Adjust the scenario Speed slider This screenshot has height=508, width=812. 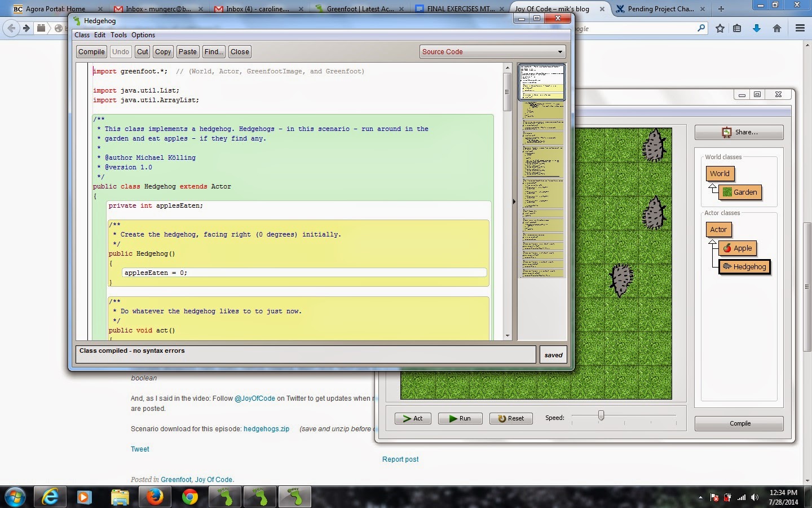pyautogui.click(x=601, y=415)
